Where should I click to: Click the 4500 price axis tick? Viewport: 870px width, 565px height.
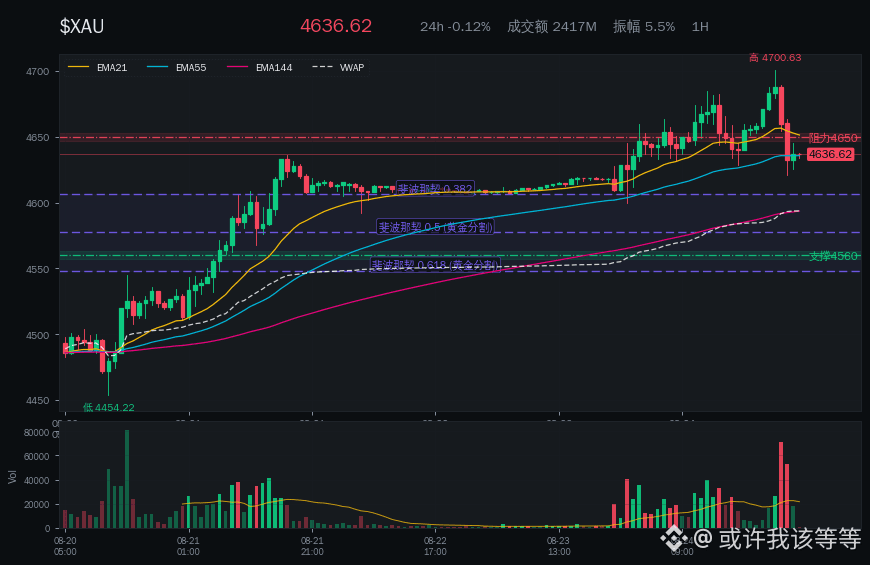38,335
